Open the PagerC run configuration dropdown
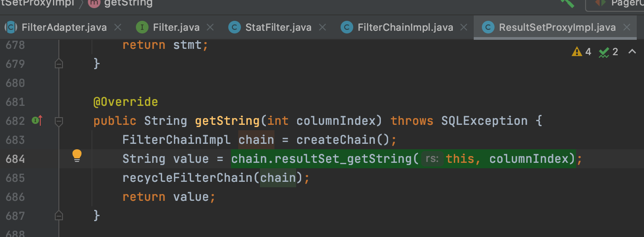 coord(616,4)
